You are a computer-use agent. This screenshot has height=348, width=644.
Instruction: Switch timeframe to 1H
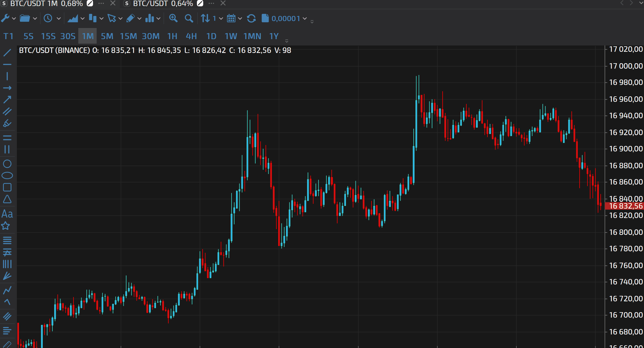pos(172,36)
